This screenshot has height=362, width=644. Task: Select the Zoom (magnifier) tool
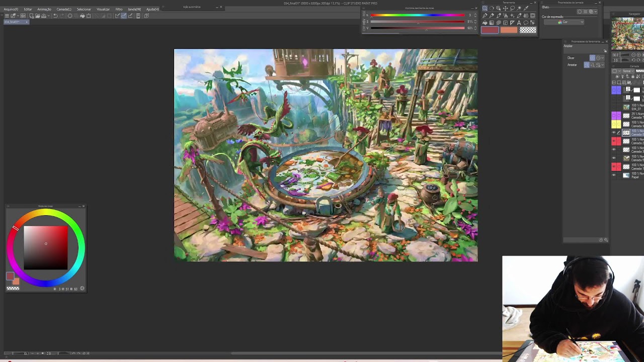point(485,9)
